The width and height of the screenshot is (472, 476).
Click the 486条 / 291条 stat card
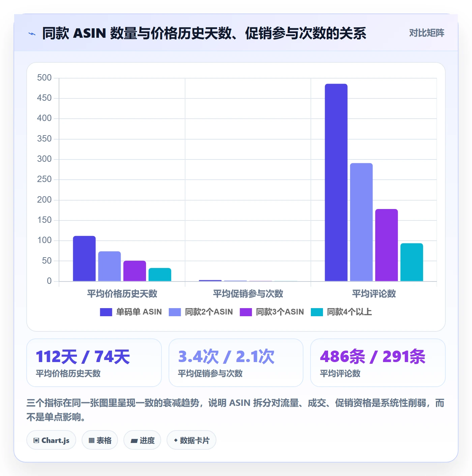[x=378, y=363]
